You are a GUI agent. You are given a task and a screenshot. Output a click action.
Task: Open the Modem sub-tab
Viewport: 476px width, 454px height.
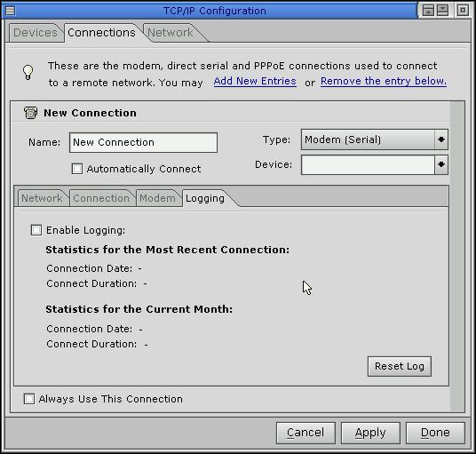click(157, 198)
